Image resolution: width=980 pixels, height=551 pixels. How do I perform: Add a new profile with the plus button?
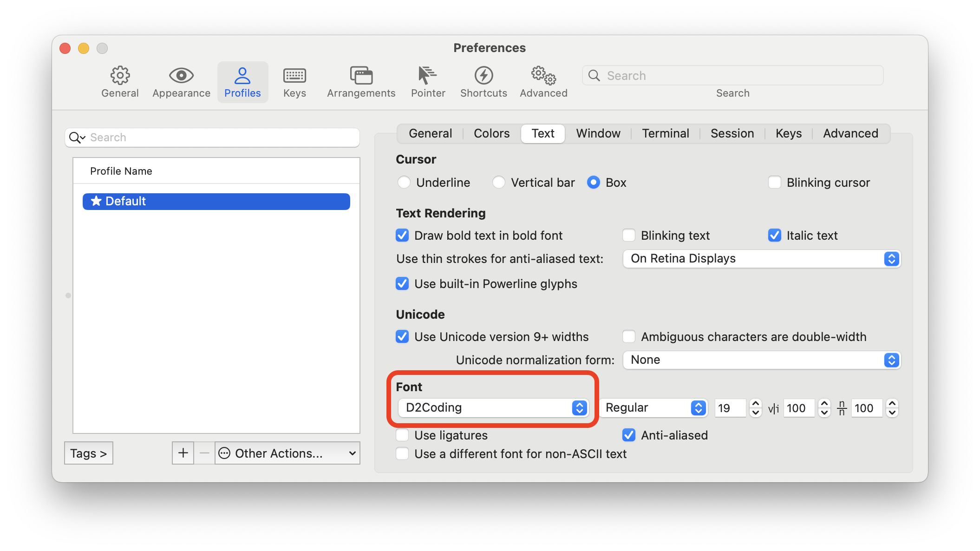pyautogui.click(x=183, y=453)
